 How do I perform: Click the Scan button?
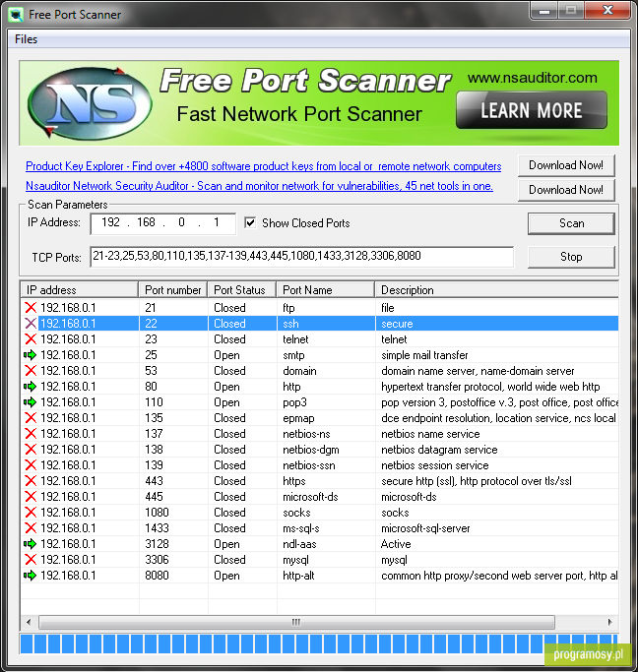[571, 223]
